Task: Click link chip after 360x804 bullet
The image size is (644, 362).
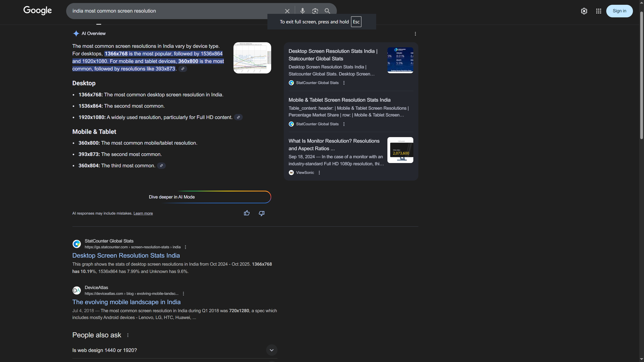Action: pos(161,166)
